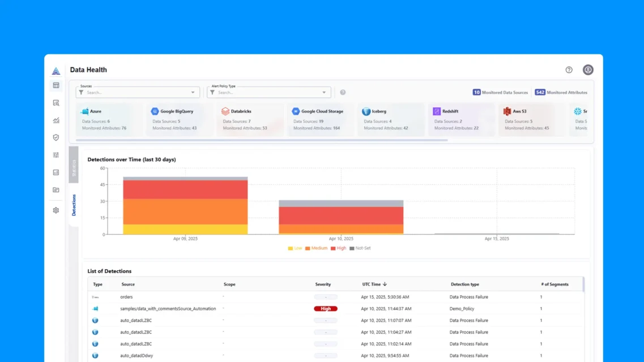Open the user profile avatar icon
The height and width of the screenshot is (362, 644).
click(588, 70)
